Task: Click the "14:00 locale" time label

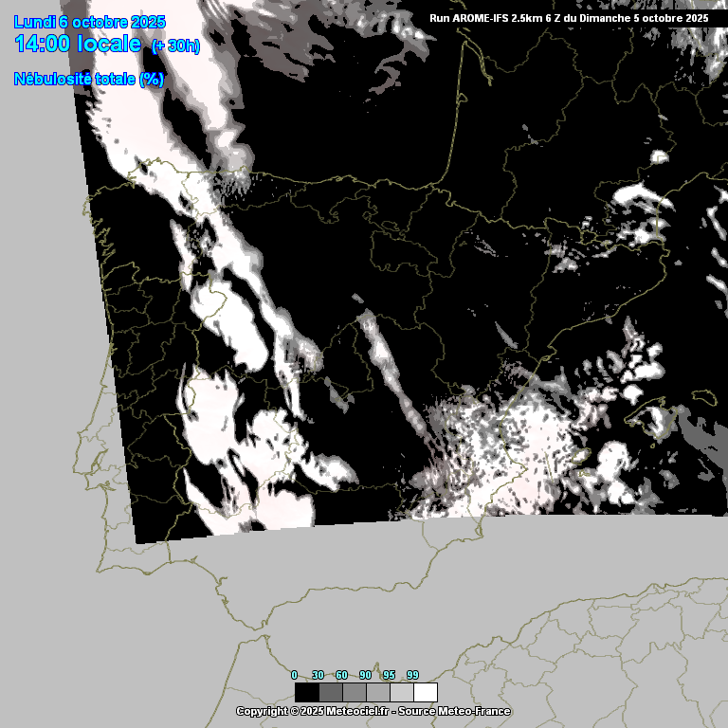Action: point(79,45)
